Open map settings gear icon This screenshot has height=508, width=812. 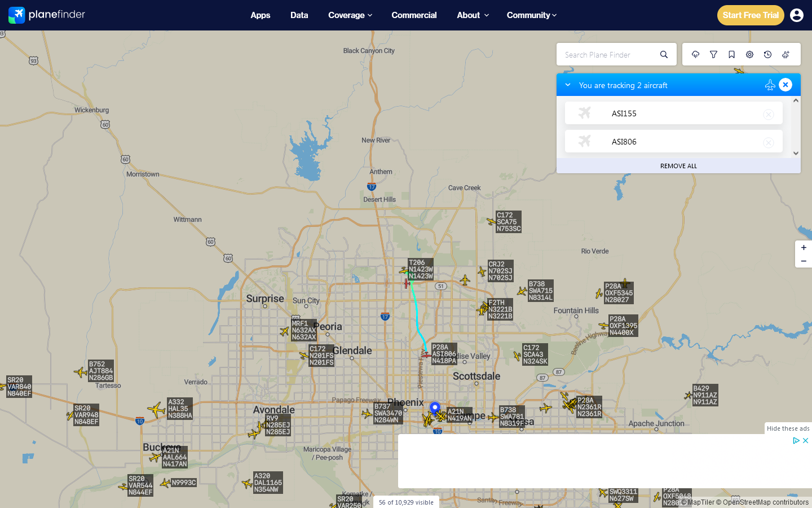749,55
